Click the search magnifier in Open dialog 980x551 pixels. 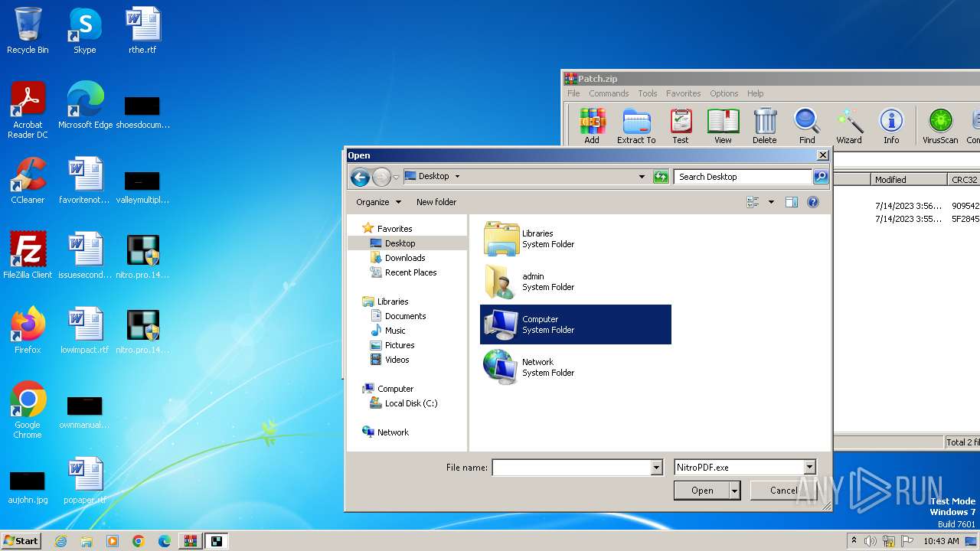point(820,177)
